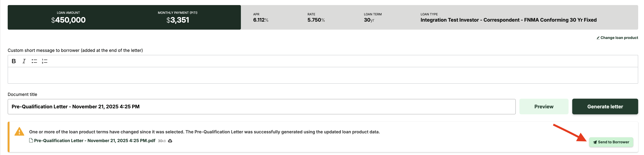
Task: Open the Pre-Qualification Letter PDF link
Action: [x=94, y=141]
